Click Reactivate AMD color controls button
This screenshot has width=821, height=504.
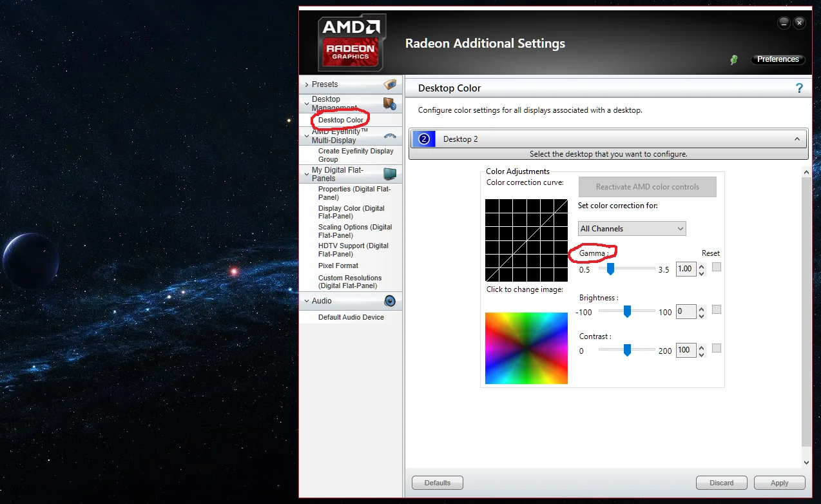click(648, 187)
